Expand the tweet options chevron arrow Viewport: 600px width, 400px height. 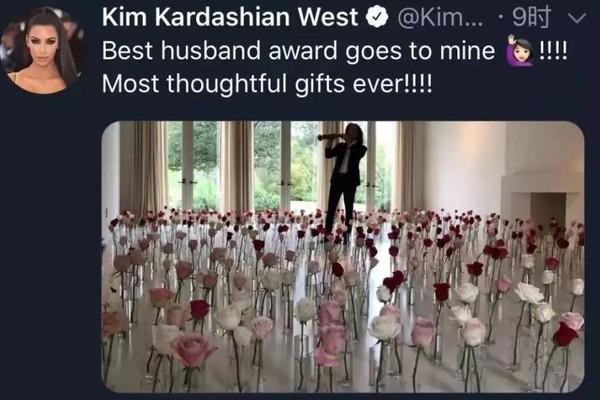click(577, 18)
